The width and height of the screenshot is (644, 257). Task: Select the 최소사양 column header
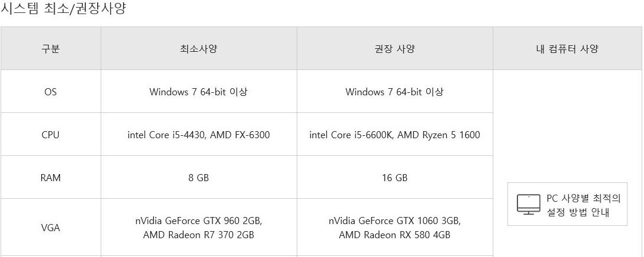(199, 49)
